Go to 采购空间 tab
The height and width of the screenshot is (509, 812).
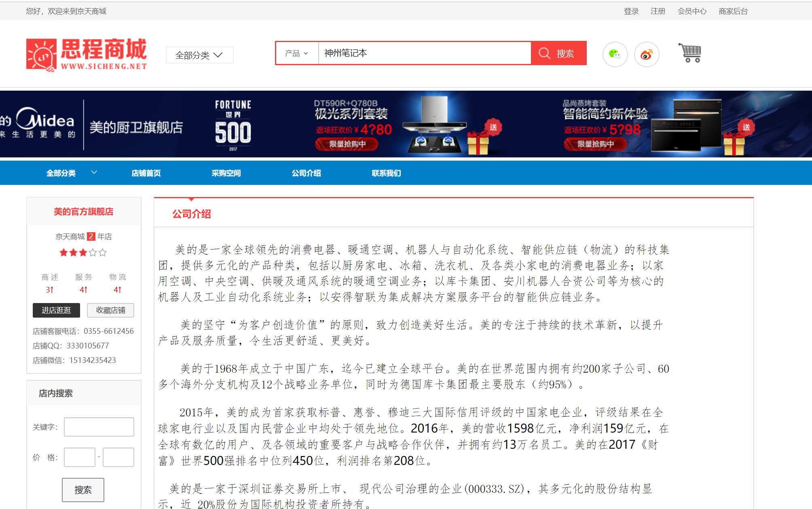point(226,173)
